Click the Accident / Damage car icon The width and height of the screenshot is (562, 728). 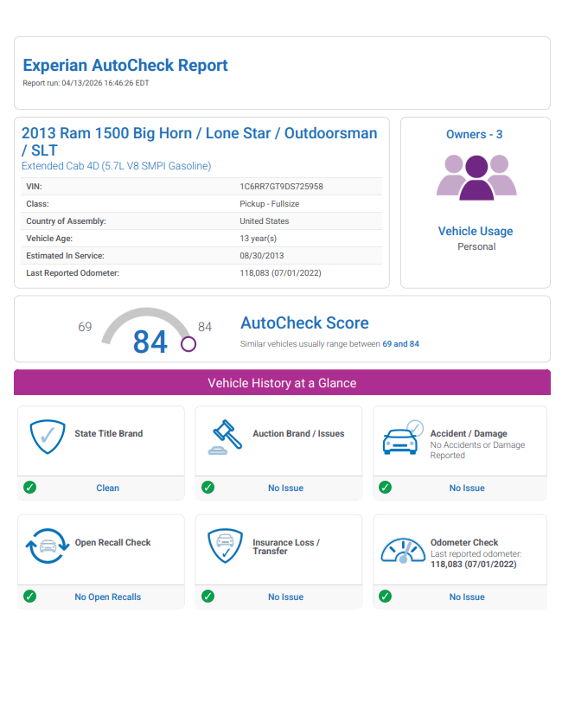(x=403, y=437)
